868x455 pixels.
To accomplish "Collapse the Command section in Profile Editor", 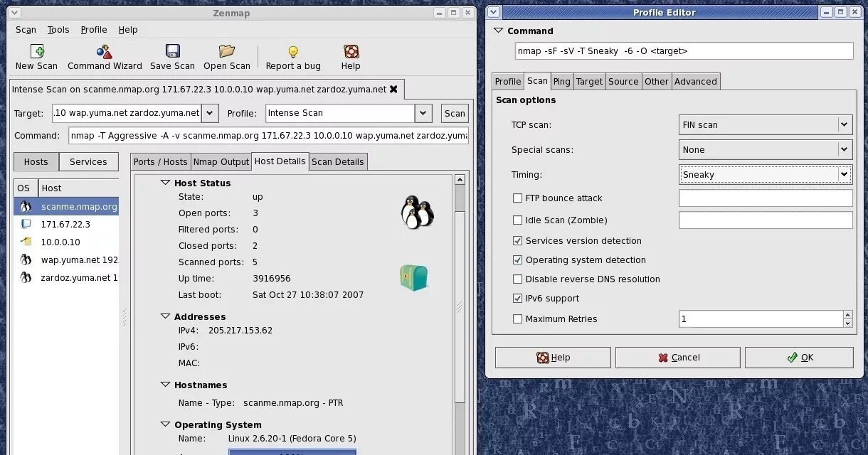I will click(498, 31).
